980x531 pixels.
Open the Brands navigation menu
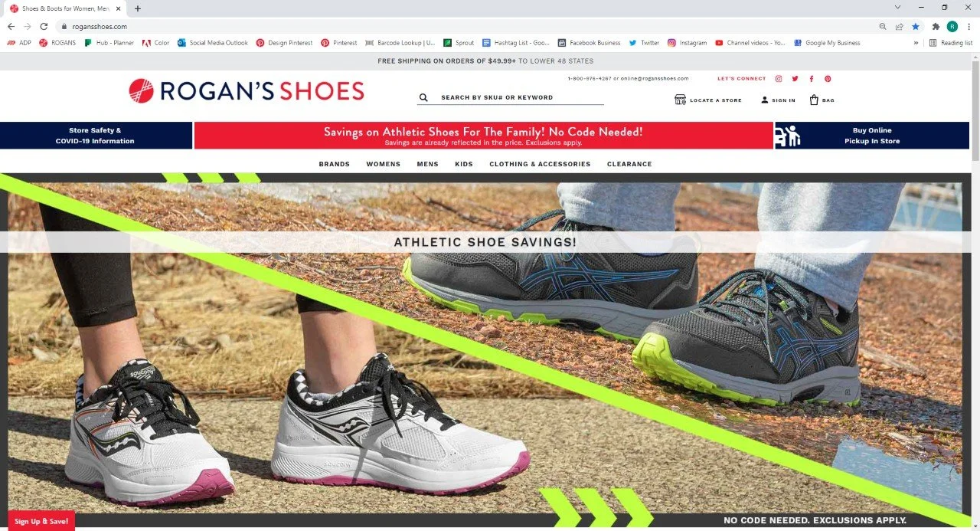coord(335,164)
